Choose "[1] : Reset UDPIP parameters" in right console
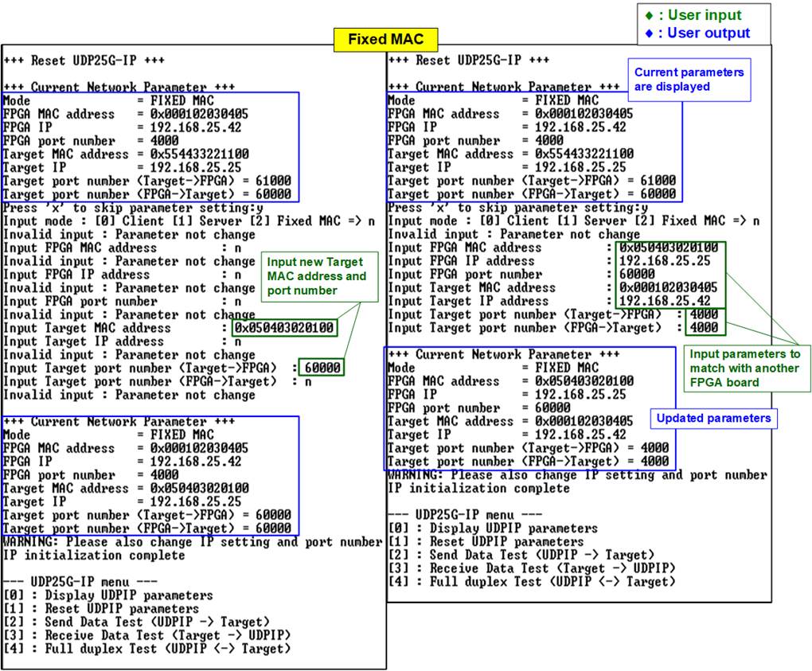The image size is (812, 671). pyautogui.click(x=486, y=542)
